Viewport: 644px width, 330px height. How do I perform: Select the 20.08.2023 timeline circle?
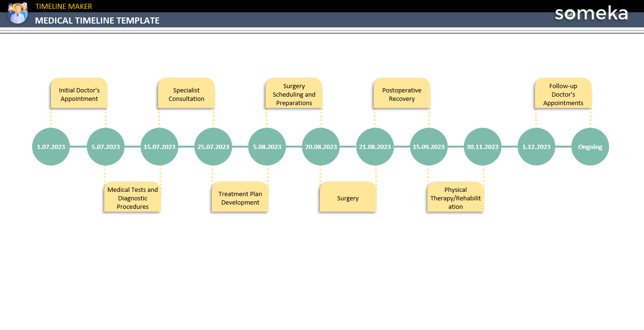pyautogui.click(x=321, y=147)
